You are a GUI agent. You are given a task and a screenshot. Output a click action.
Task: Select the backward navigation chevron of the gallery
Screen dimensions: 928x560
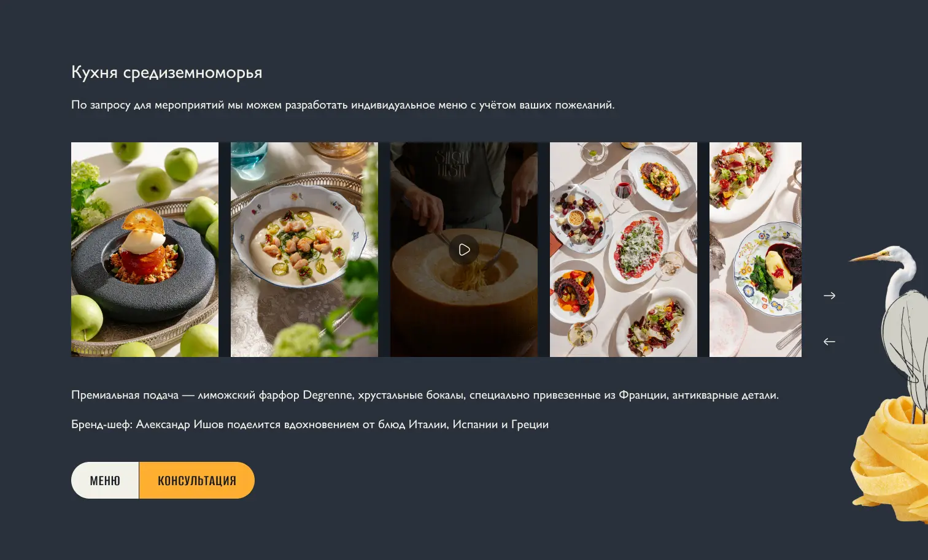click(830, 341)
